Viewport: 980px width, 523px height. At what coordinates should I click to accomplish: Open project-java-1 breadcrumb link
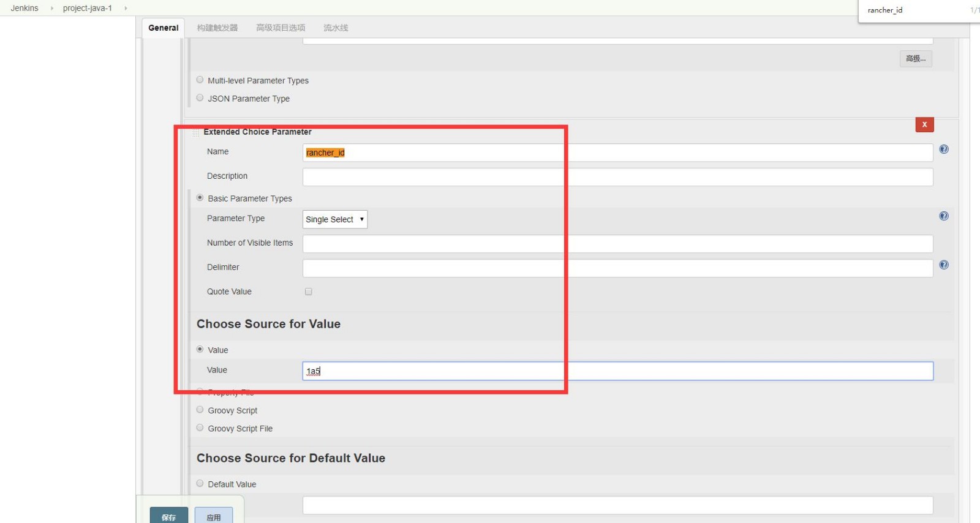pyautogui.click(x=88, y=8)
